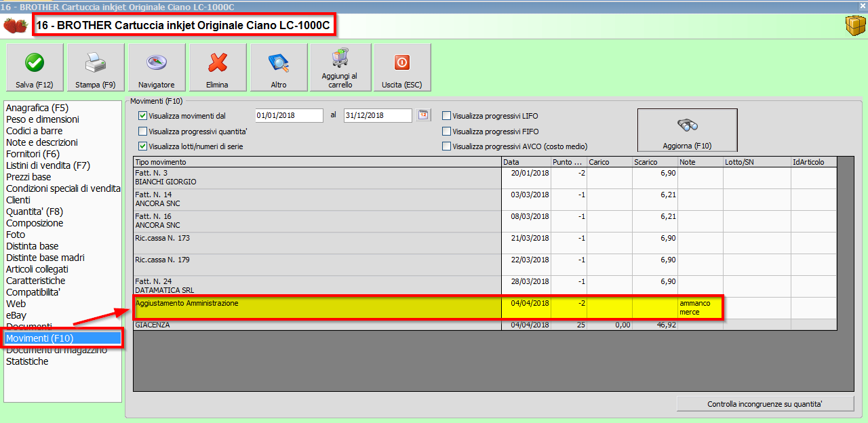Image resolution: width=868 pixels, height=423 pixels.
Task: Select row Fatt. N. 24 DATAMATICA SRL
Action: coord(485,286)
